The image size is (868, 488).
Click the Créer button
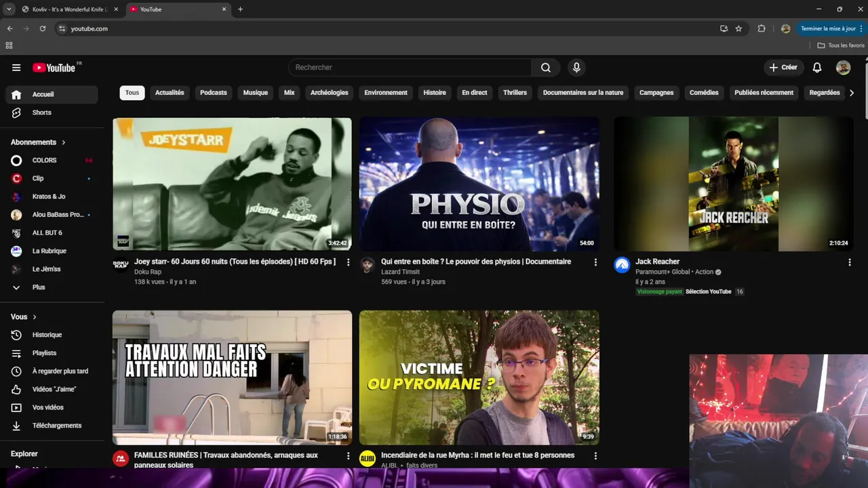tap(783, 68)
